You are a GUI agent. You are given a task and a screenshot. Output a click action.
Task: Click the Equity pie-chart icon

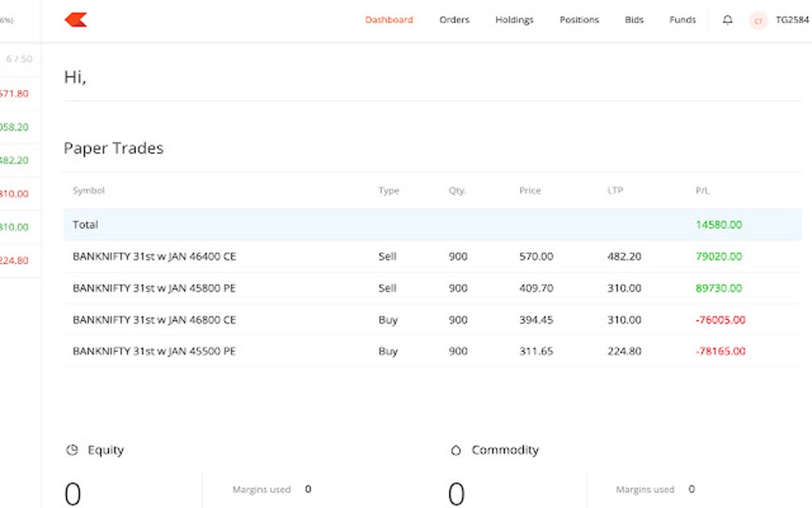tap(71, 450)
